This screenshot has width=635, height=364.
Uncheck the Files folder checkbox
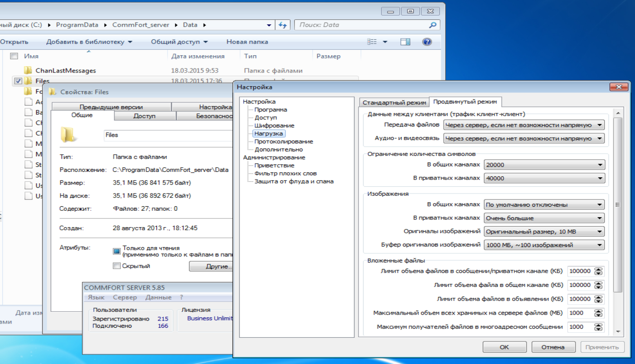[x=18, y=81]
